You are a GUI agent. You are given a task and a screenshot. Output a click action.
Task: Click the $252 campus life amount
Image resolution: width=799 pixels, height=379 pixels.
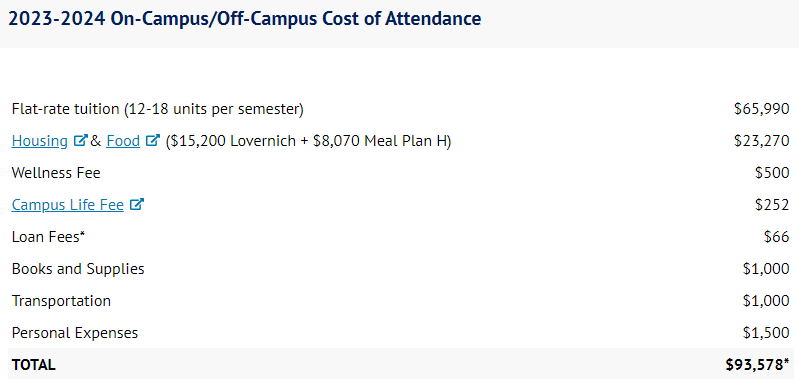(x=773, y=205)
